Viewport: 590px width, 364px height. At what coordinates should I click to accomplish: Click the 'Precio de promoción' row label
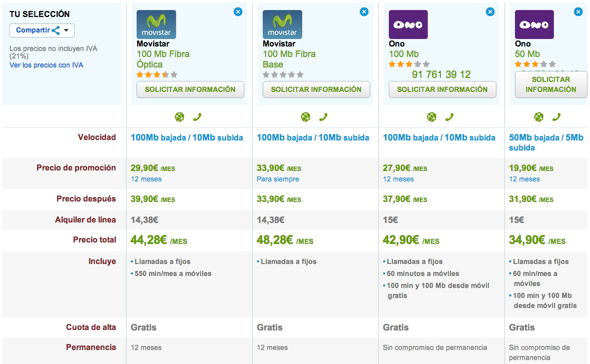click(76, 167)
